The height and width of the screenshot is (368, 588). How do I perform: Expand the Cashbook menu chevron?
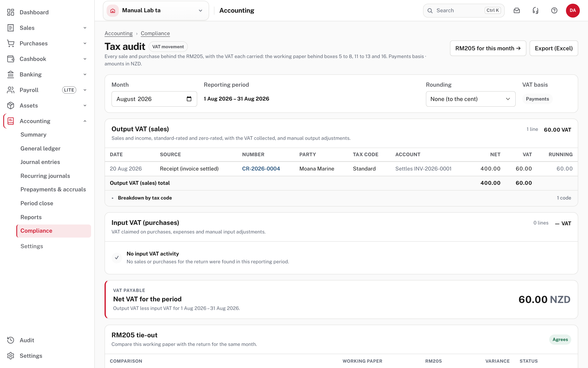point(85,59)
